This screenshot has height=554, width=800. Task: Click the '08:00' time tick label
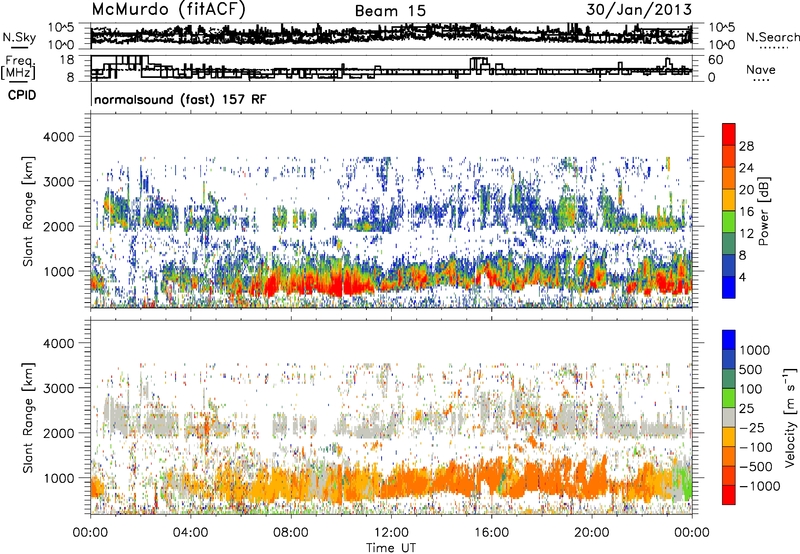click(291, 533)
